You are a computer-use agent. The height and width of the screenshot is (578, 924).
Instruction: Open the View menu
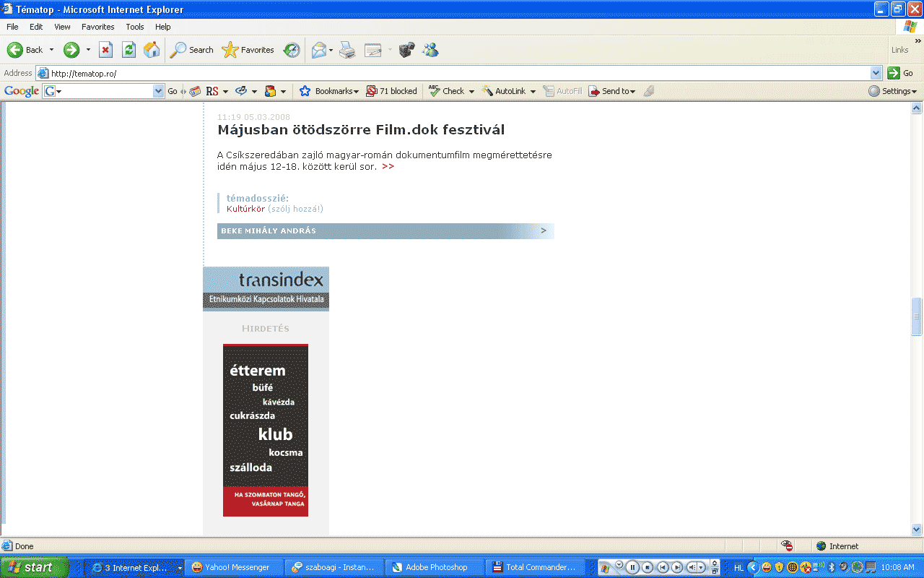coord(62,27)
